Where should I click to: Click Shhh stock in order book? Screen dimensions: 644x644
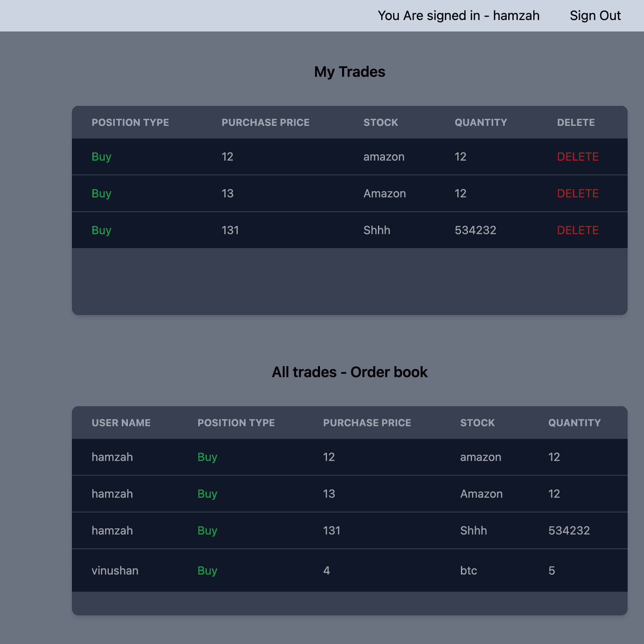pyautogui.click(x=474, y=530)
